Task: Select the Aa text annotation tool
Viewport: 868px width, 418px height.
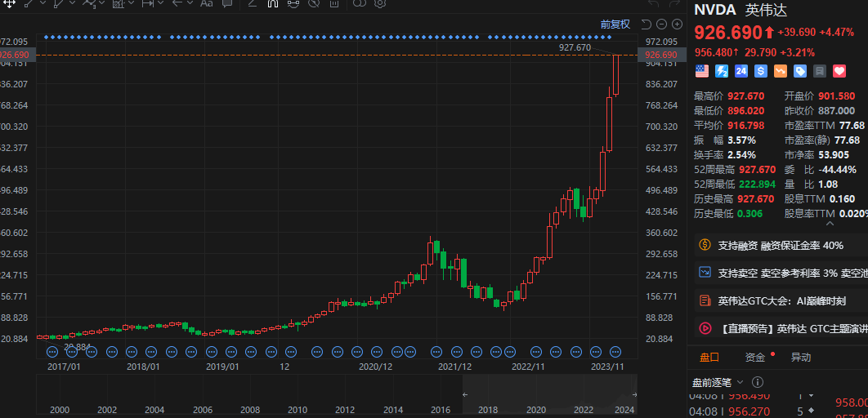Action: point(206,4)
